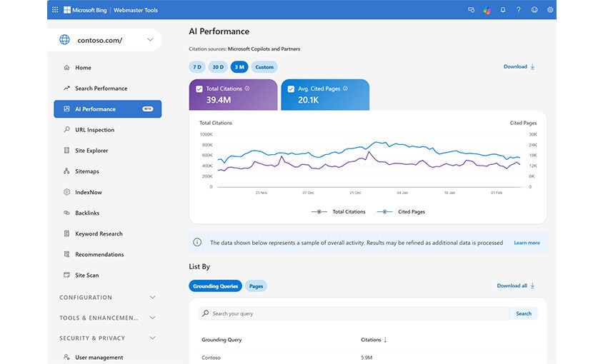Click the URL Inspection sidebar icon
Viewport: 603px width, 364px height.
tap(66, 130)
